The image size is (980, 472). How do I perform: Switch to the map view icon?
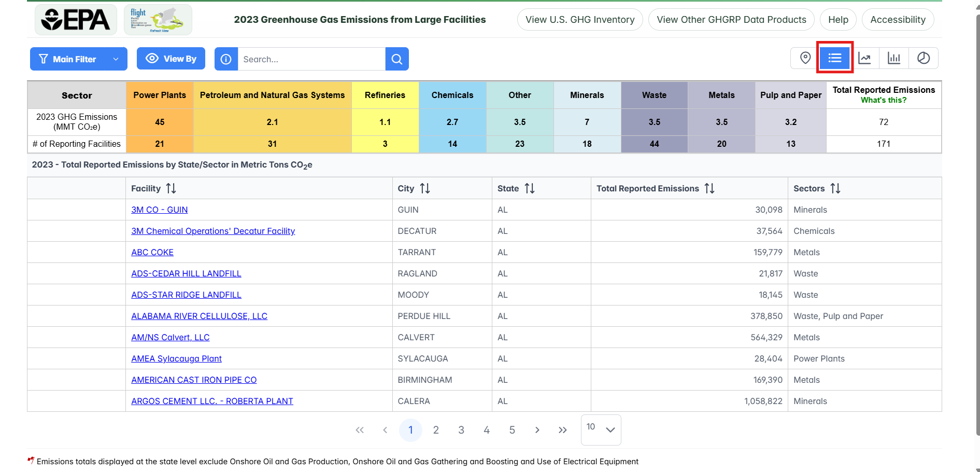(x=805, y=58)
